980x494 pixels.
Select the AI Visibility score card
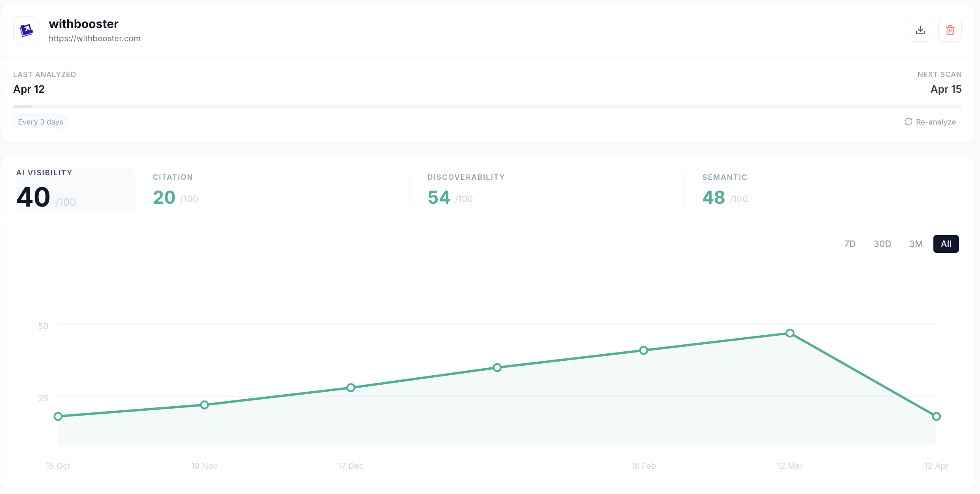coord(74,188)
